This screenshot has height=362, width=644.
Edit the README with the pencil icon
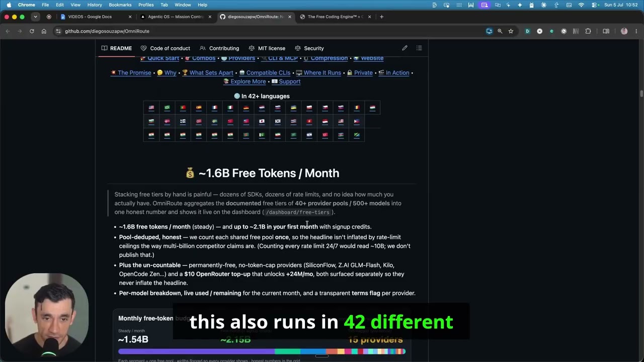[x=405, y=48]
